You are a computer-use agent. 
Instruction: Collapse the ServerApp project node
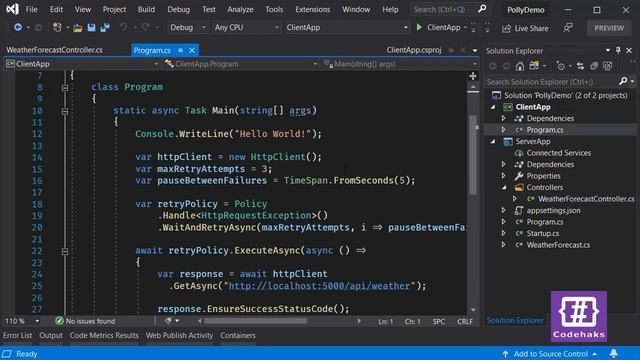(x=493, y=141)
